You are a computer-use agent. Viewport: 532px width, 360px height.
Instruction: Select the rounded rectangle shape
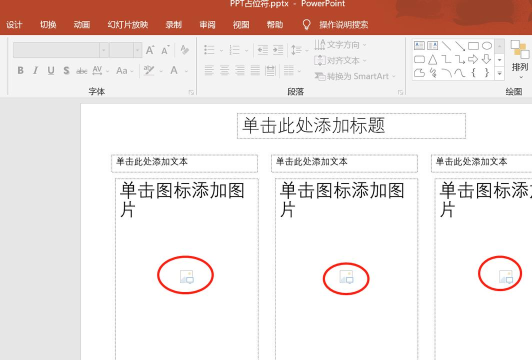[x=419, y=59]
